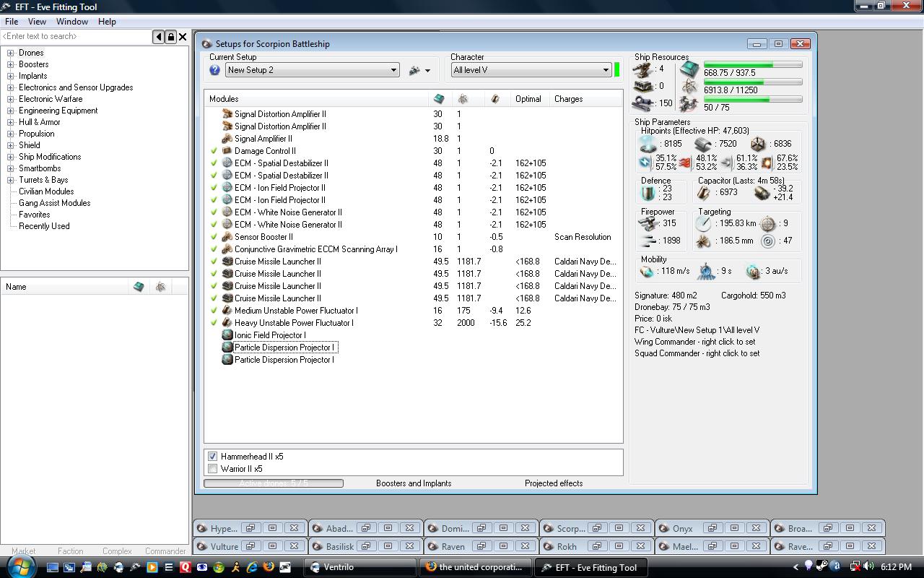This screenshot has width=924, height=578.
Task: Click the help icon beside Current Setup
Action: 214,70
